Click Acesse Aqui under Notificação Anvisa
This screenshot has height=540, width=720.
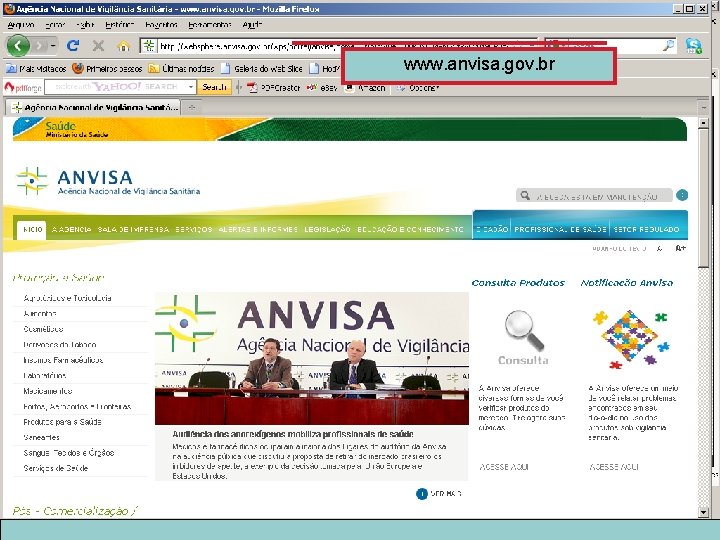pyautogui.click(x=614, y=467)
